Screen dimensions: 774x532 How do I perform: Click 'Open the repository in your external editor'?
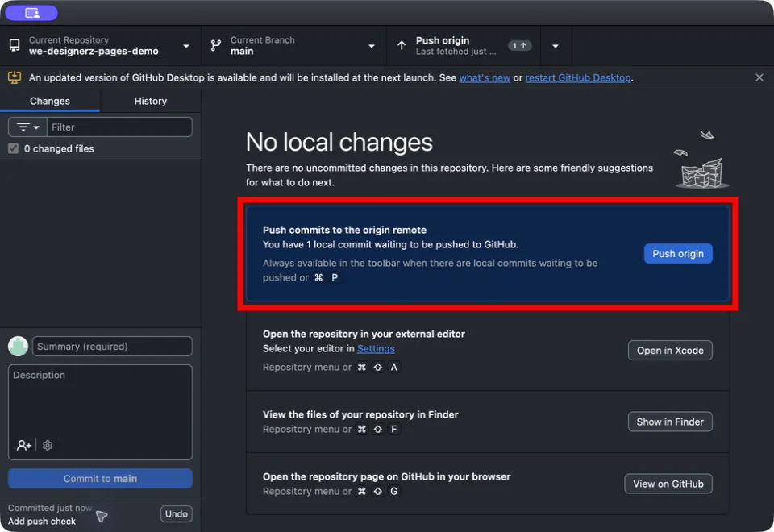(364, 334)
